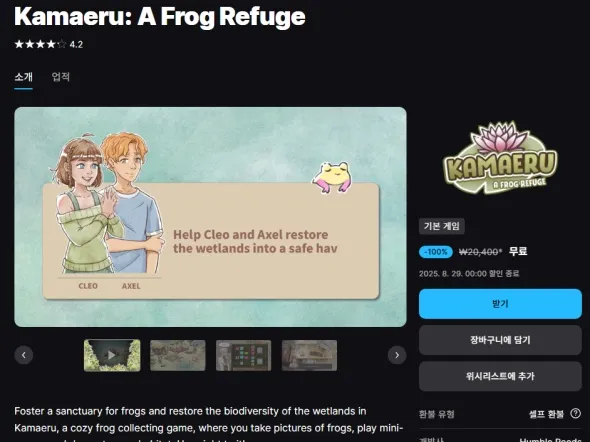590x442 pixels.
Task: Play the trailer video thumbnail
Action: (112, 355)
